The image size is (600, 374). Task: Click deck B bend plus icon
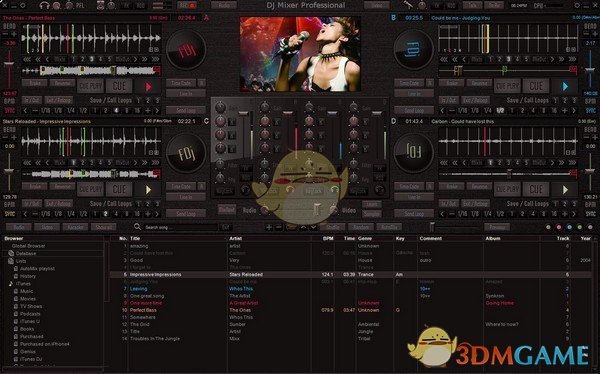pyautogui.click(x=594, y=34)
